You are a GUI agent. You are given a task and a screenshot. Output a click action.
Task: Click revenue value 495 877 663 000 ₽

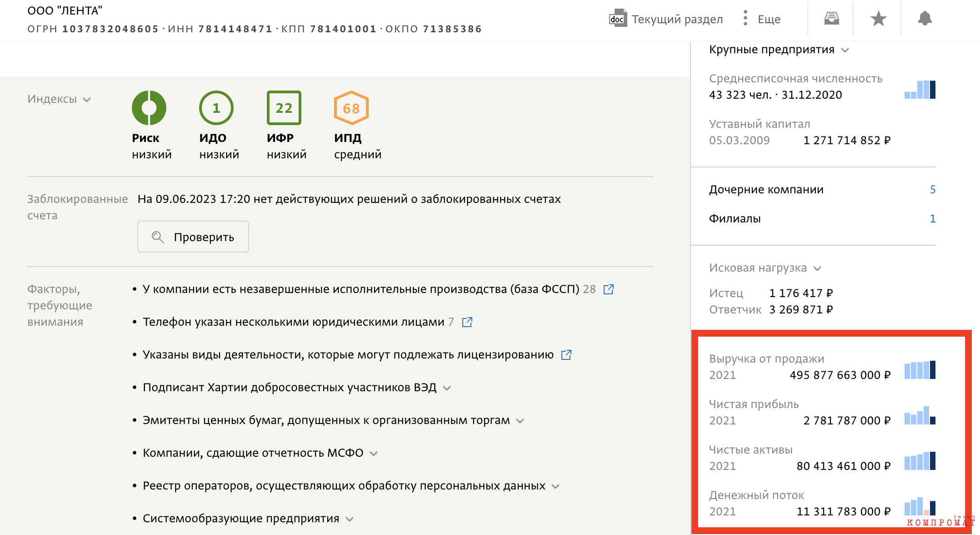(840, 375)
